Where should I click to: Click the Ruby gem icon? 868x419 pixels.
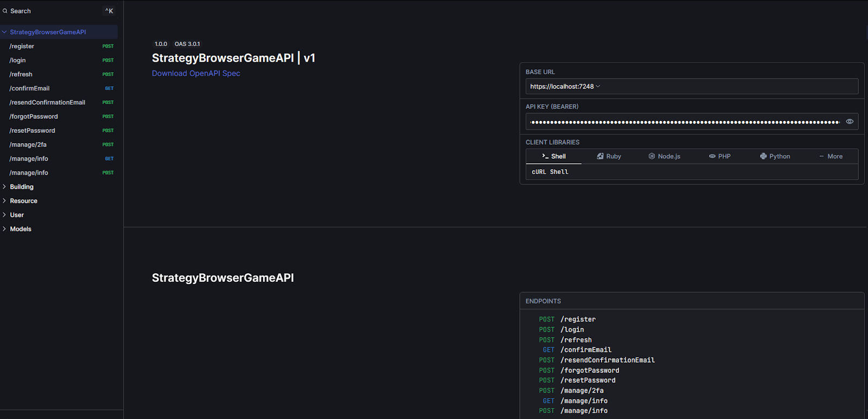click(600, 156)
